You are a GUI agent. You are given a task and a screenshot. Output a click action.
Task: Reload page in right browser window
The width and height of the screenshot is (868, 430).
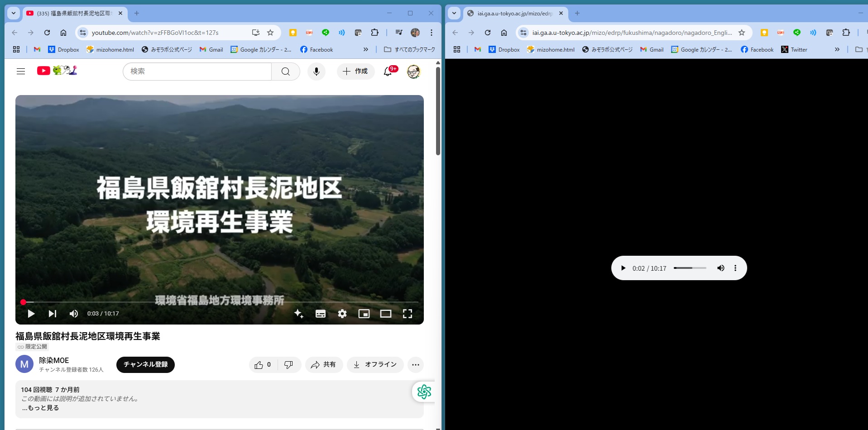tap(488, 33)
